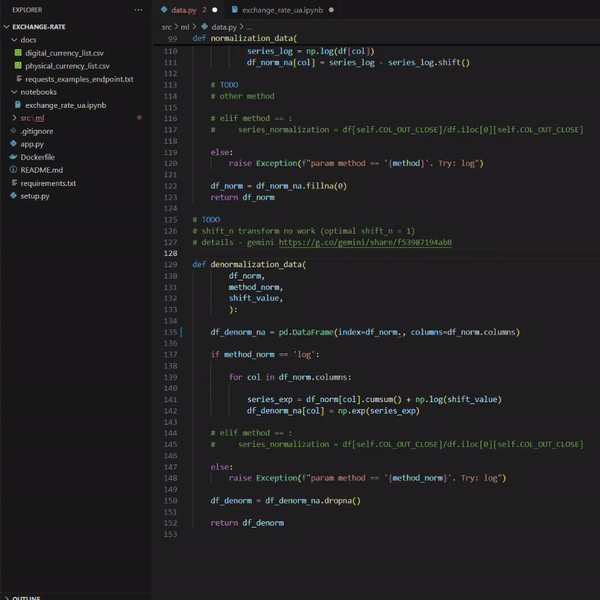
Task: Click the modified dot on src\ml folder
Action: [x=139, y=117]
